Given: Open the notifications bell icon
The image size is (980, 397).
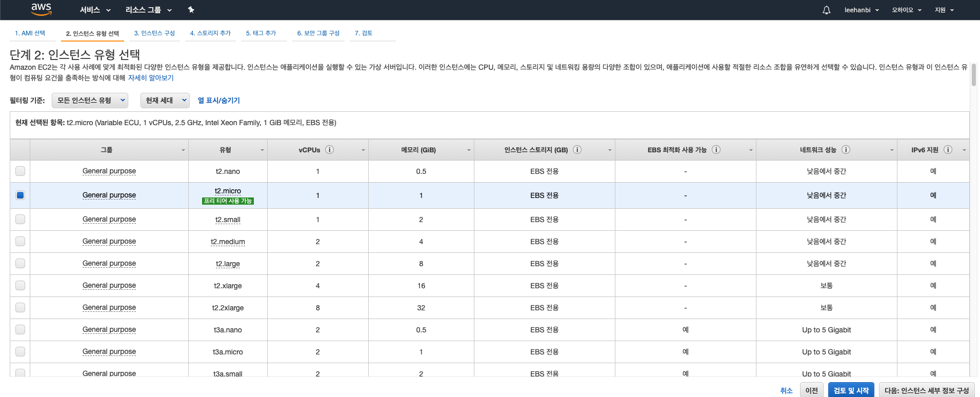Looking at the screenshot, I should coord(826,10).
